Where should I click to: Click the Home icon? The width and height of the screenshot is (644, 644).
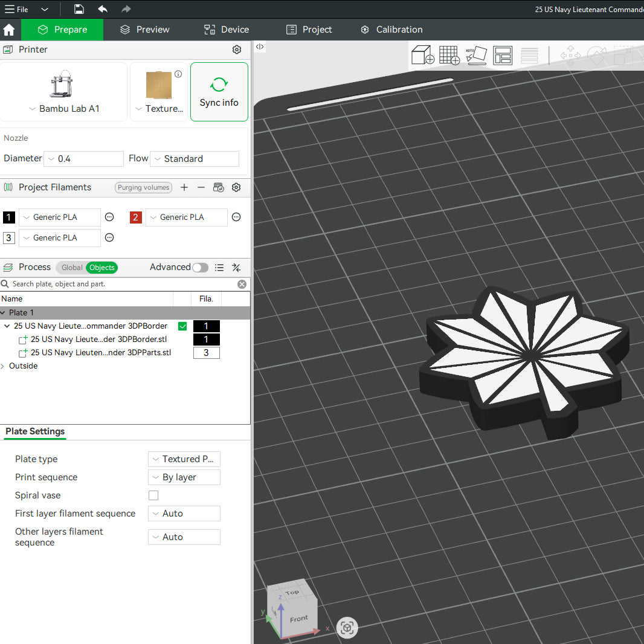click(x=8, y=30)
